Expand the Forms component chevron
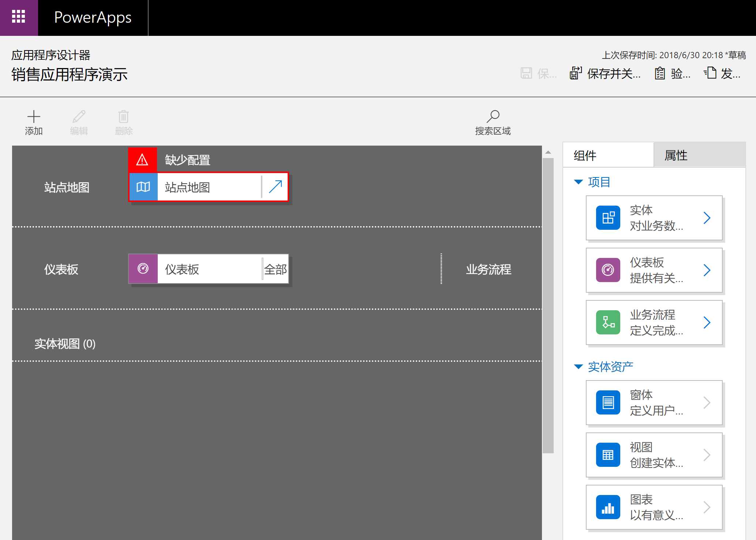Image resolution: width=756 pixels, height=540 pixels. point(707,403)
